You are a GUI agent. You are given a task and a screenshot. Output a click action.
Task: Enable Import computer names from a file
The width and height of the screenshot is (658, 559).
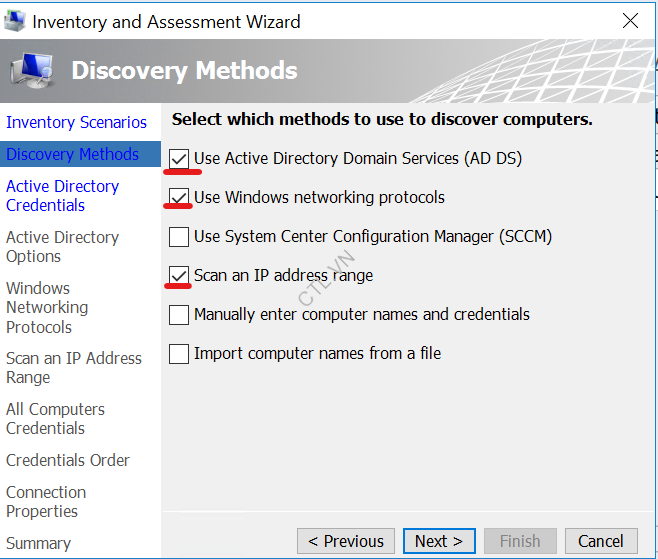179,354
